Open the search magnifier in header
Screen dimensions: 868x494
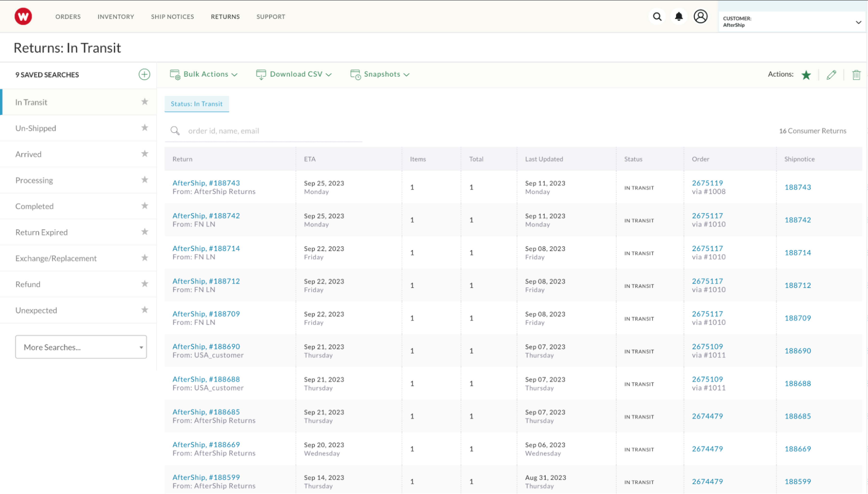point(657,16)
